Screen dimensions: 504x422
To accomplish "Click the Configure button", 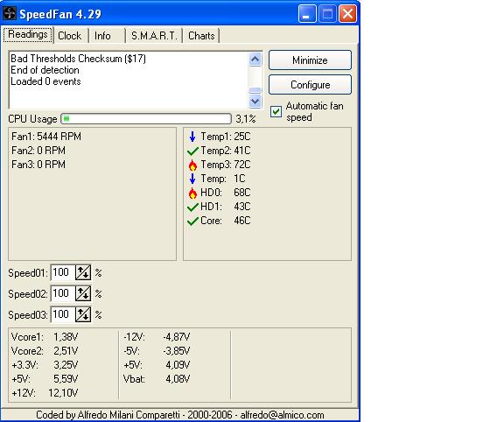I will point(310,85).
